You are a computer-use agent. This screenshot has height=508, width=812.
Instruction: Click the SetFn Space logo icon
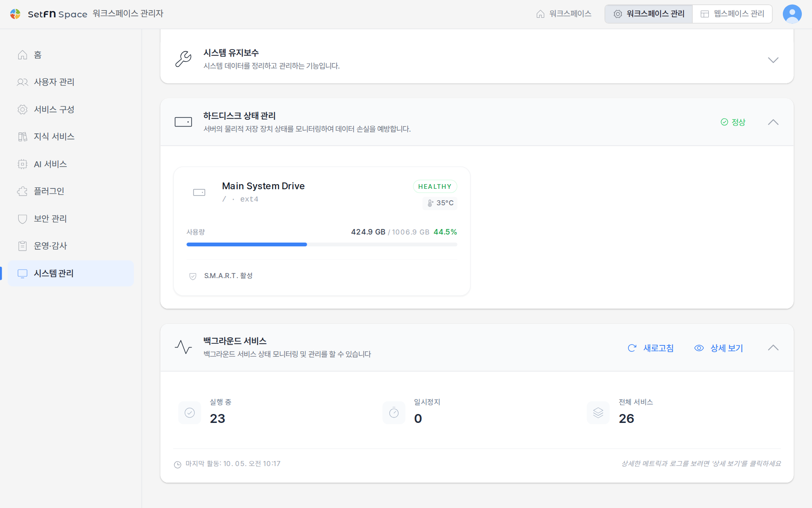point(15,14)
